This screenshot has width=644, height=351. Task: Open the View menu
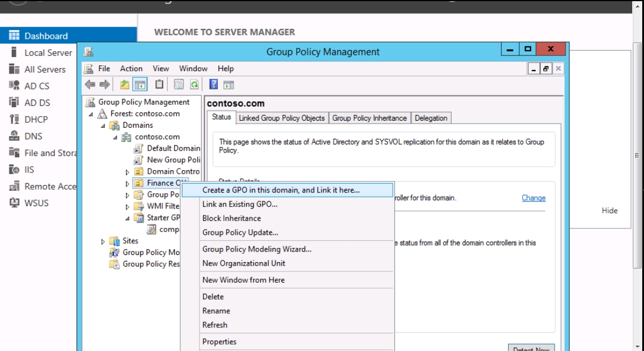(x=161, y=69)
